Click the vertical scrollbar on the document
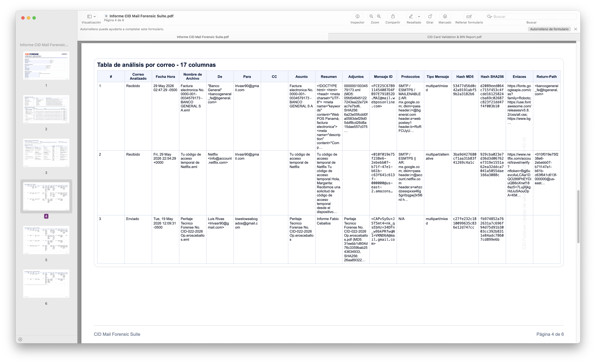This screenshot has width=596, height=364. (578, 217)
